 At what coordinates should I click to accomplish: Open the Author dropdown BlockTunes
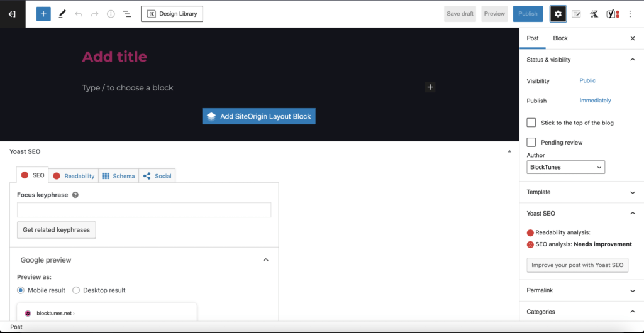tap(565, 167)
